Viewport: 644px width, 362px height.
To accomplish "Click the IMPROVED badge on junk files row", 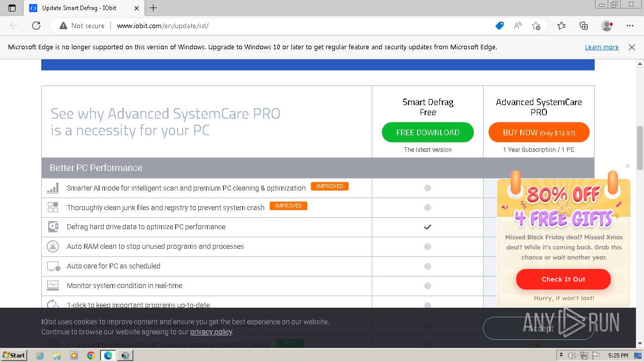I will [x=288, y=206].
